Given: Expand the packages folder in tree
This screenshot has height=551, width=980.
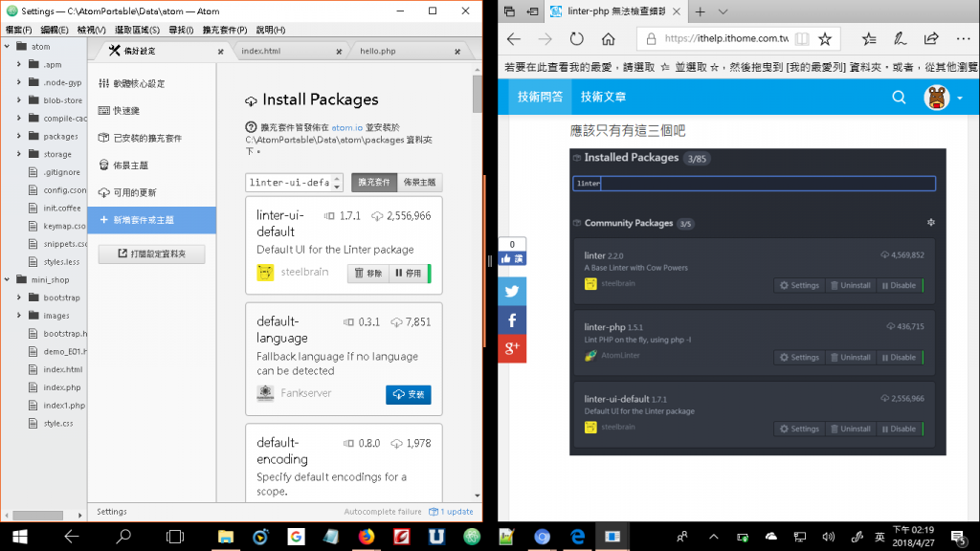Looking at the screenshot, I should tap(19, 136).
